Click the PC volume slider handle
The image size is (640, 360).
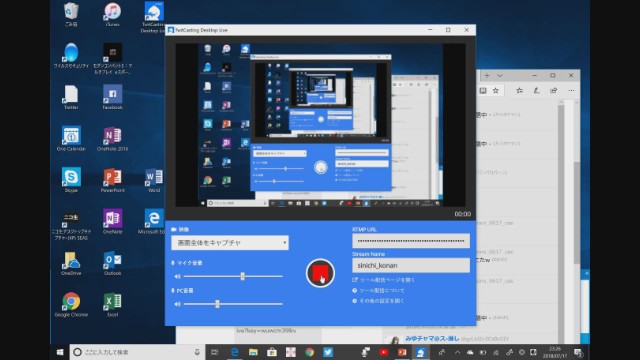point(217,304)
